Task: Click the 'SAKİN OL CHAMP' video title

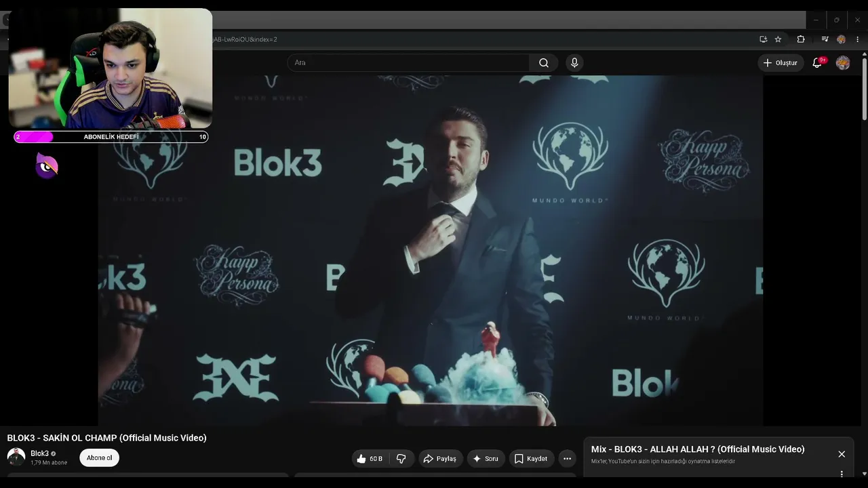Action: coord(107,438)
